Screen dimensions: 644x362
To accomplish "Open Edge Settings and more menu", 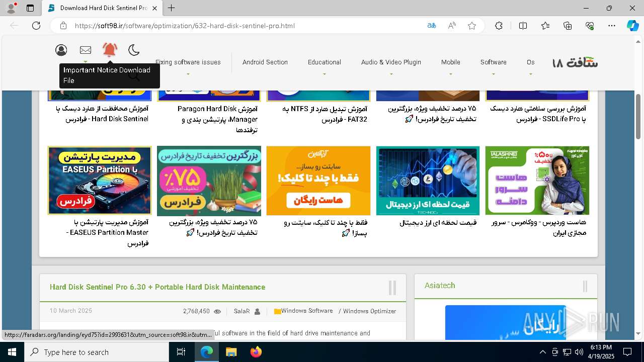I will click(612, 26).
